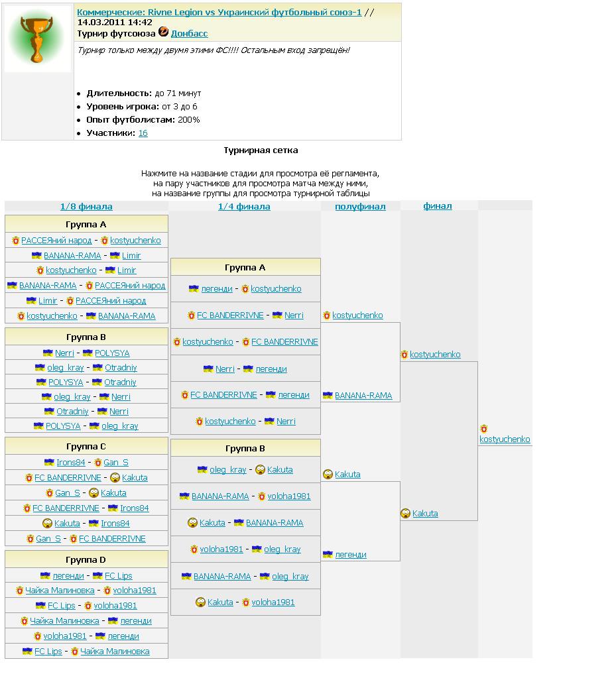
Task: Click POLYSYA in the Nerri - POLYSYA match
Action: [x=112, y=353]
